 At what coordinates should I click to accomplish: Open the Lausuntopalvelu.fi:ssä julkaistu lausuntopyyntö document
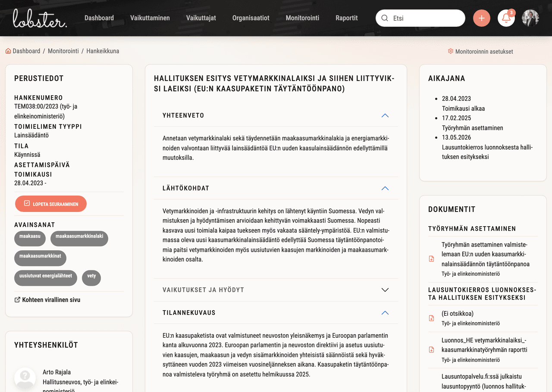click(484, 382)
